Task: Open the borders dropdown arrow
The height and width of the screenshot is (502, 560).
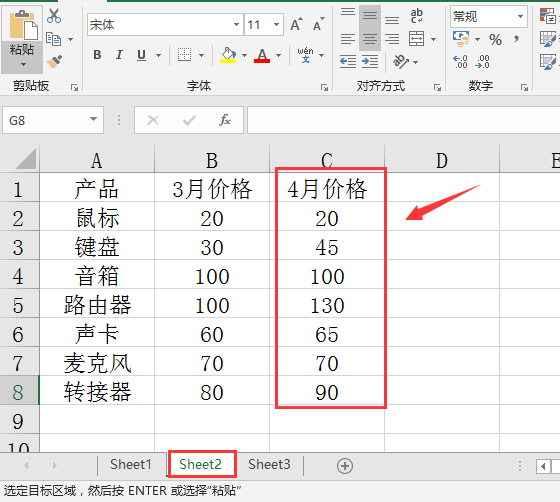Action: (x=201, y=55)
